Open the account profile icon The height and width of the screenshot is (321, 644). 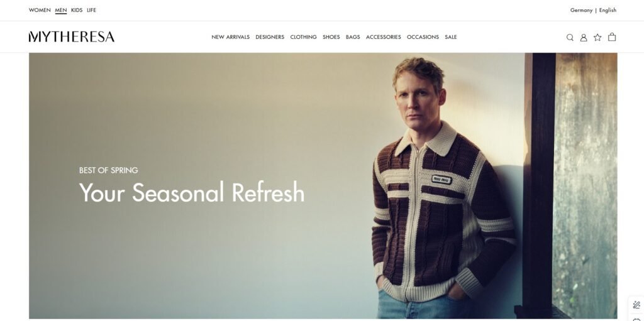[x=583, y=37]
